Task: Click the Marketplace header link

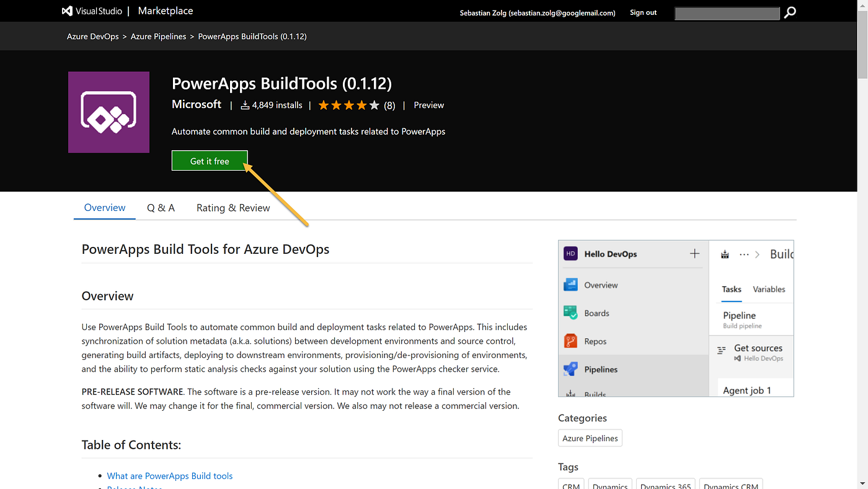Action: click(166, 11)
